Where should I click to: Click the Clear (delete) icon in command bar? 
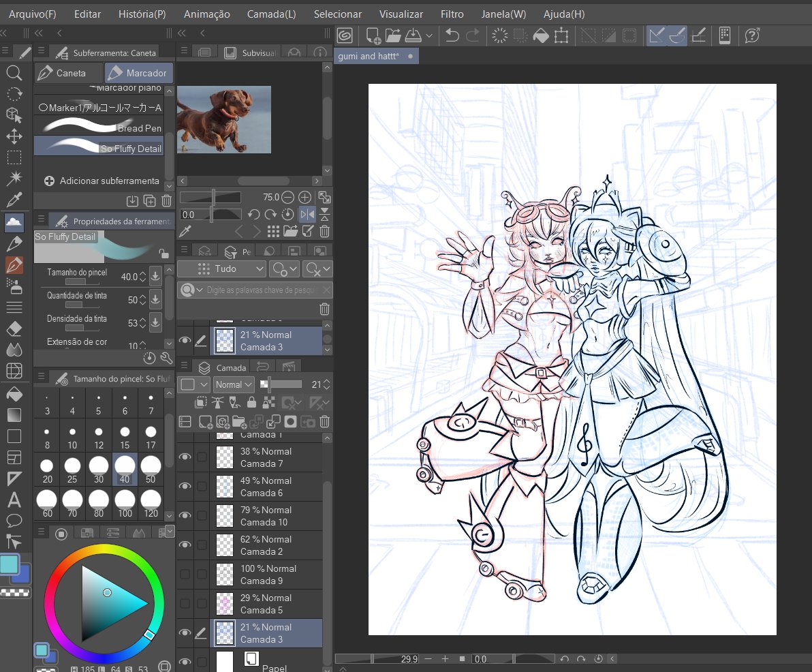(x=500, y=35)
